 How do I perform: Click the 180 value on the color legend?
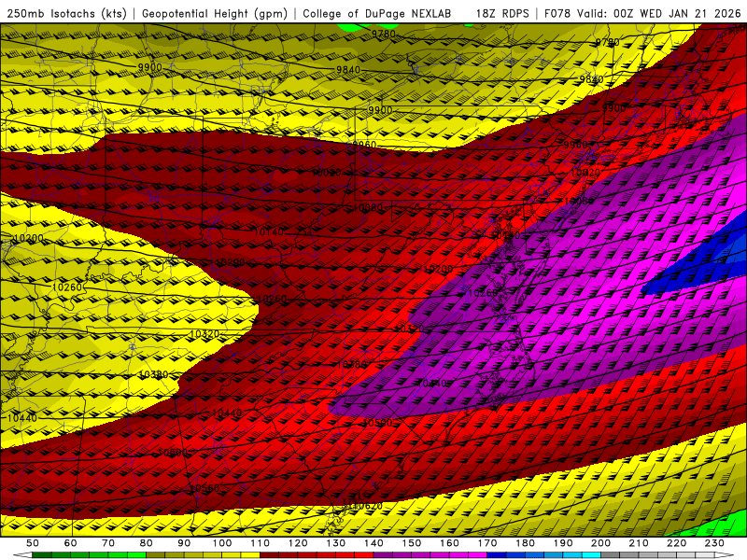point(525,543)
